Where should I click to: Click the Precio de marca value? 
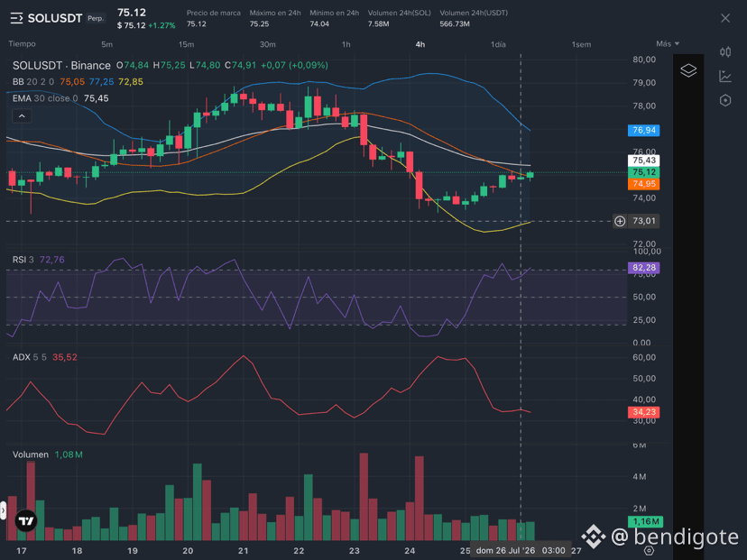[x=197, y=23]
